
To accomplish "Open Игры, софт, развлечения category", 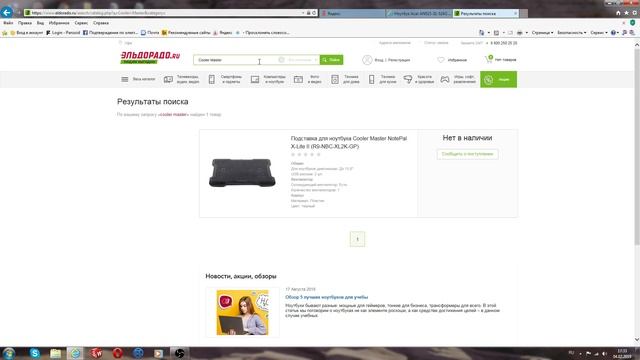I will click(458, 79).
